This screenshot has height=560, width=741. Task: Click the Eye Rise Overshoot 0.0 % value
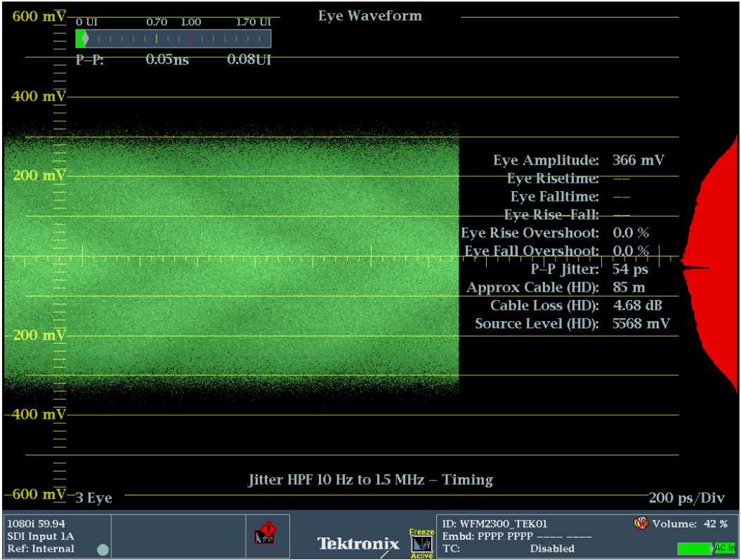tap(631, 233)
